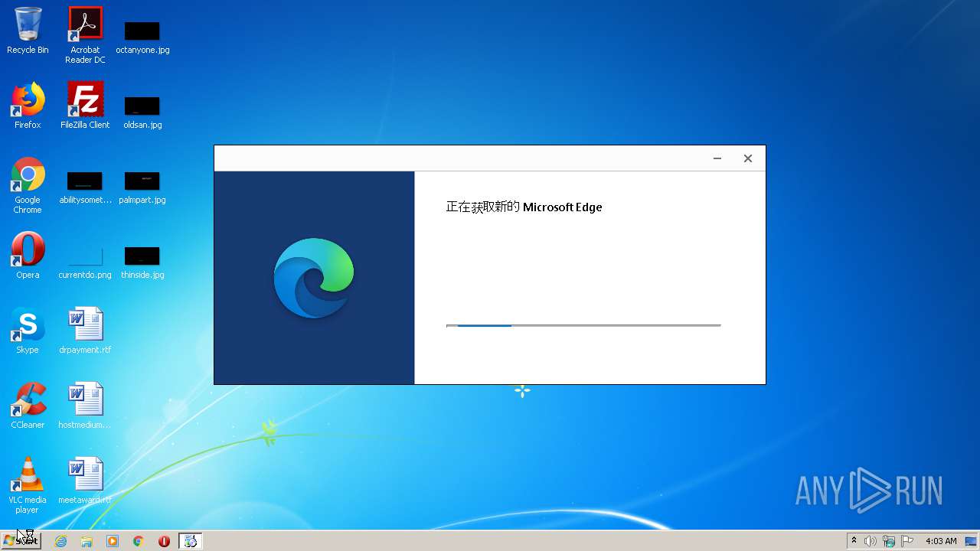Image resolution: width=980 pixels, height=551 pixels.
Task: Open VLC media player shortcut
Action: (x=28, y=485)
